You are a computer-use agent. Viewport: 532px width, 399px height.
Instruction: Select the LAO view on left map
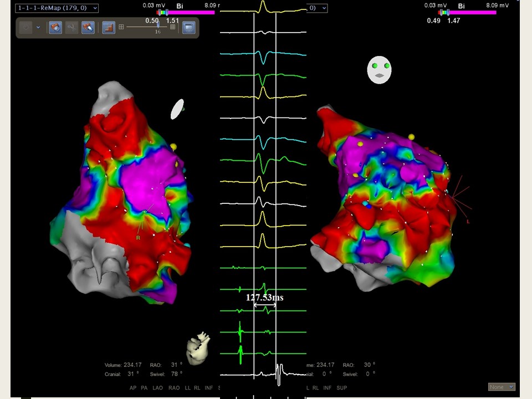(157, 387)
